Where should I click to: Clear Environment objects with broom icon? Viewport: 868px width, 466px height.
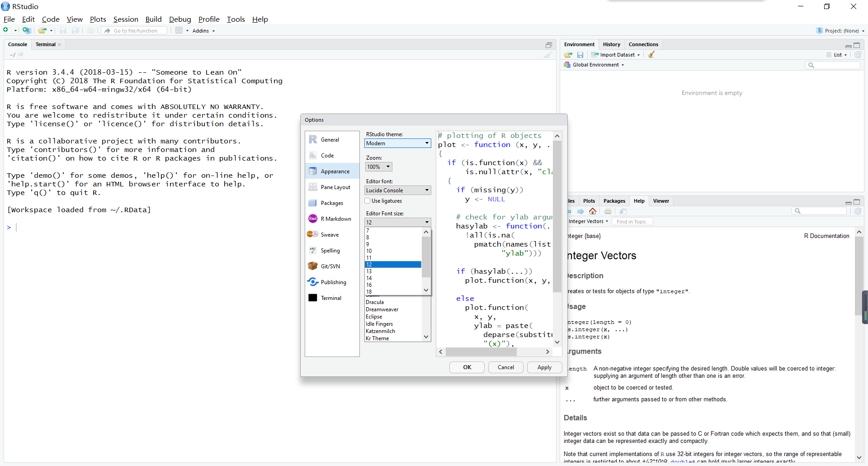651,55
